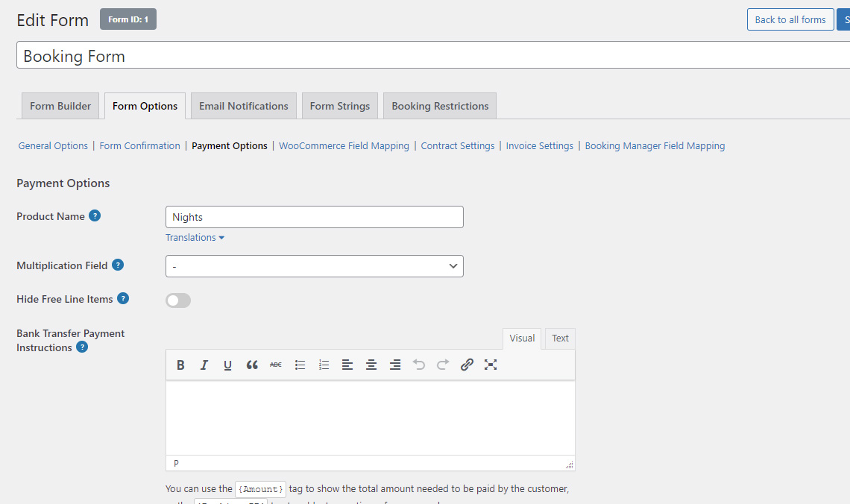Open WooCommerce Field Mapping section
Screen dimensions: 850x504
point(344,146)
